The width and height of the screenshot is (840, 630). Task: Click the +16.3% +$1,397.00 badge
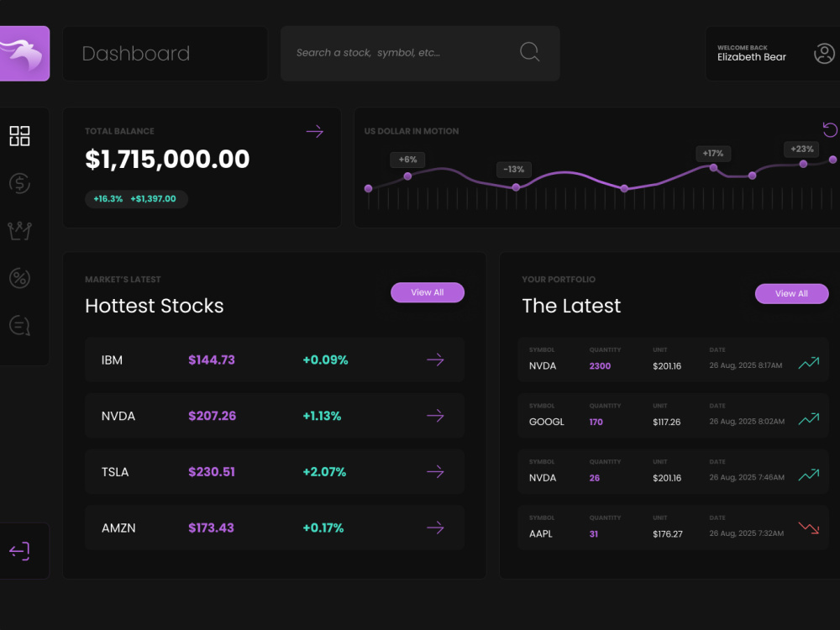pyautogui.click(x=136, y=199)
